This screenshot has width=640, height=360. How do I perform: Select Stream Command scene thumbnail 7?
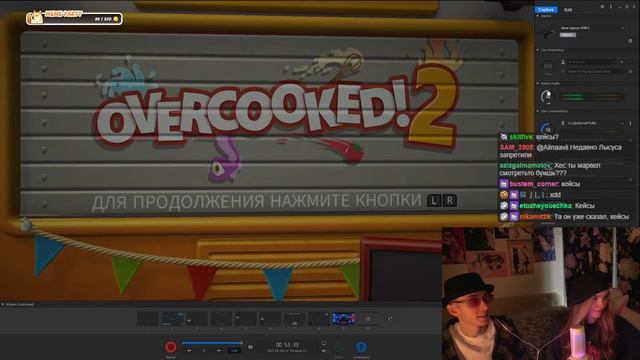point(295,319)
